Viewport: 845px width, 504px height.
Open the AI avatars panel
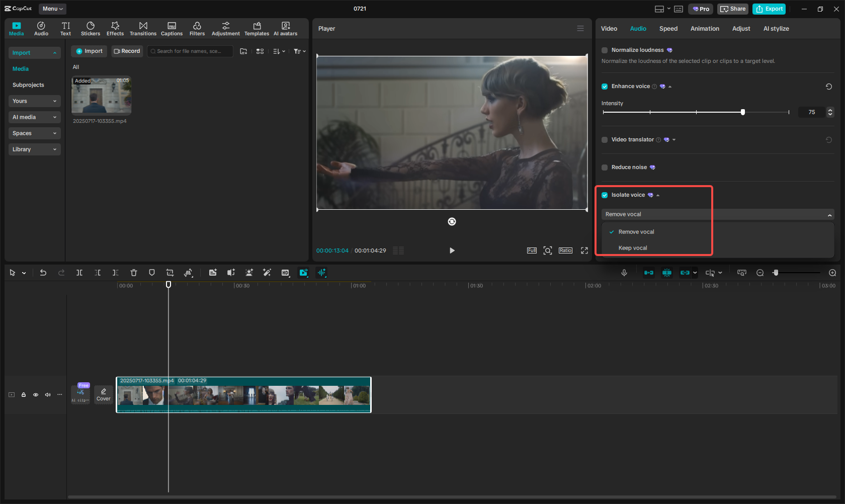tap(285, 29)
